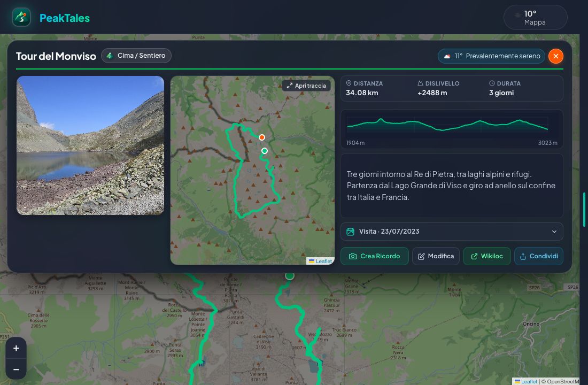Close the Tour del Monviso panel
Image resolution: width=588 pixels, height=385 pixels.
click(556, 56)
